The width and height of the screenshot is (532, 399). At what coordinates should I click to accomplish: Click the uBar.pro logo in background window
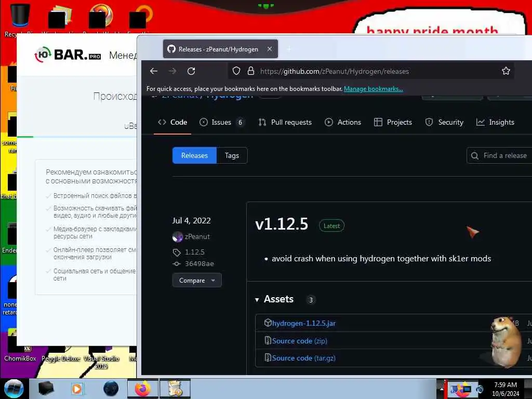pyautogui.click(x=68, y=55)
